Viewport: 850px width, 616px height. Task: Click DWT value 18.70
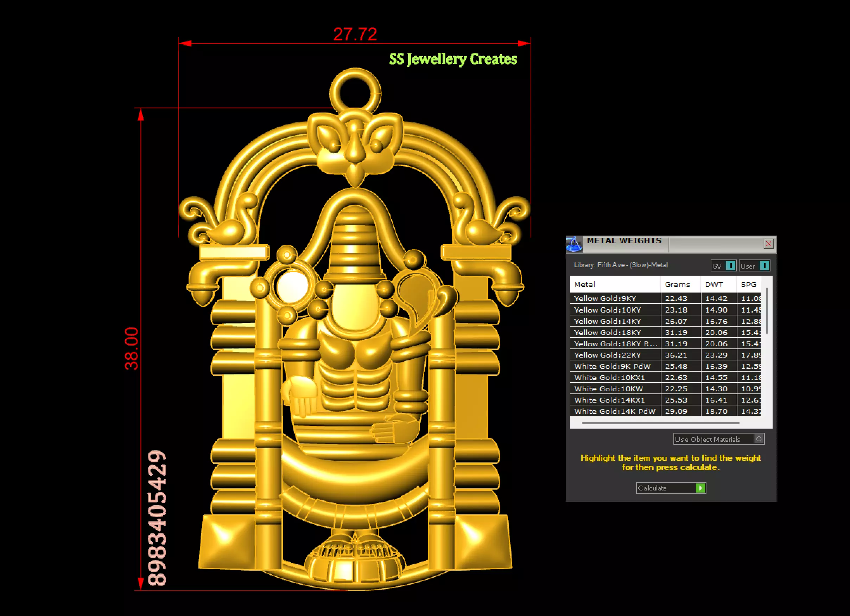[x=716, y=411]
